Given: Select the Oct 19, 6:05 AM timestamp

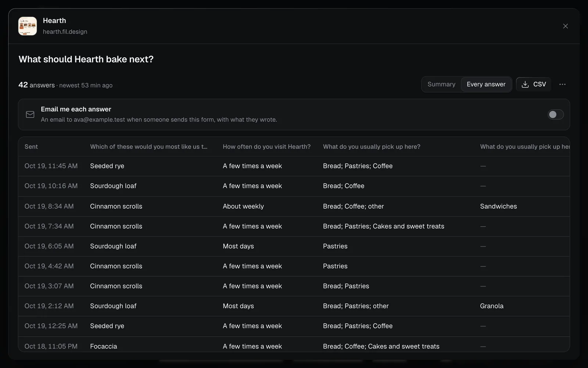Looking at the screenshot, I should (x=49, y=246).
